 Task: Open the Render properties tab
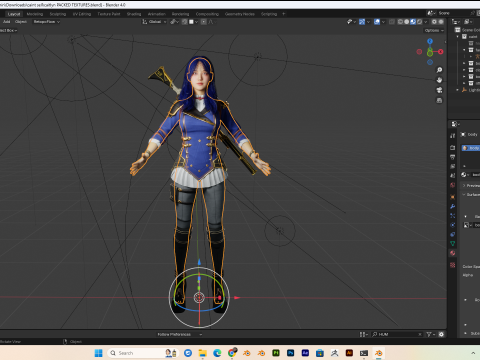pyautogui.click(x=453, y=147)
